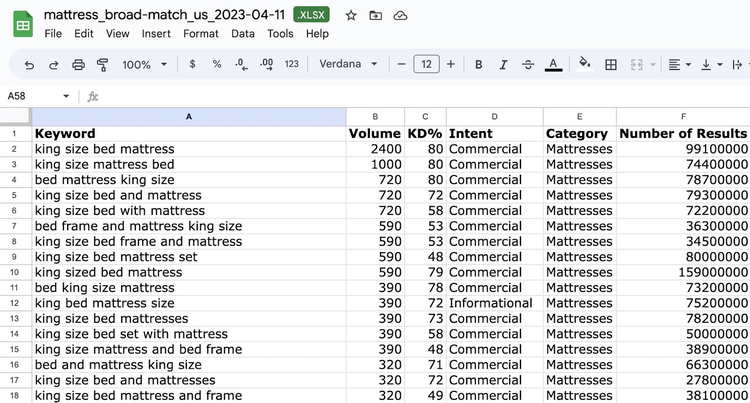Select the Informational intent cell

(x=495, y=303)
